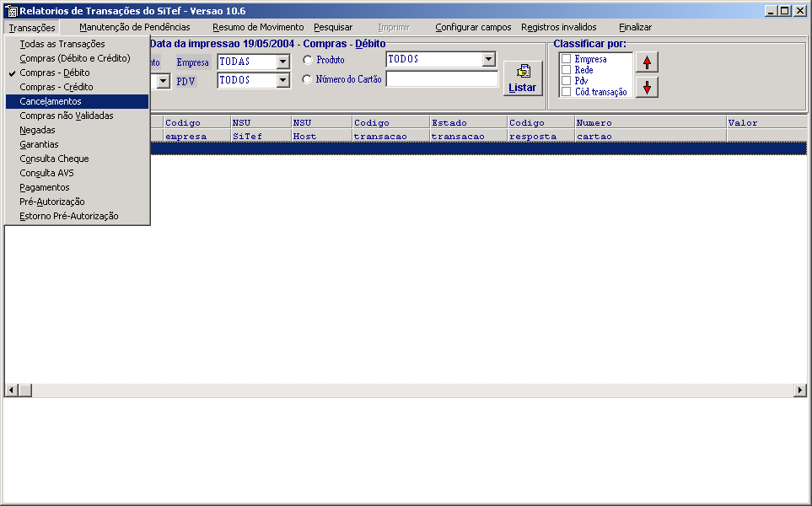Viewport: 812px width, 506px height.
Task: Open Configurar campos menu
Action: pos(473,28)
